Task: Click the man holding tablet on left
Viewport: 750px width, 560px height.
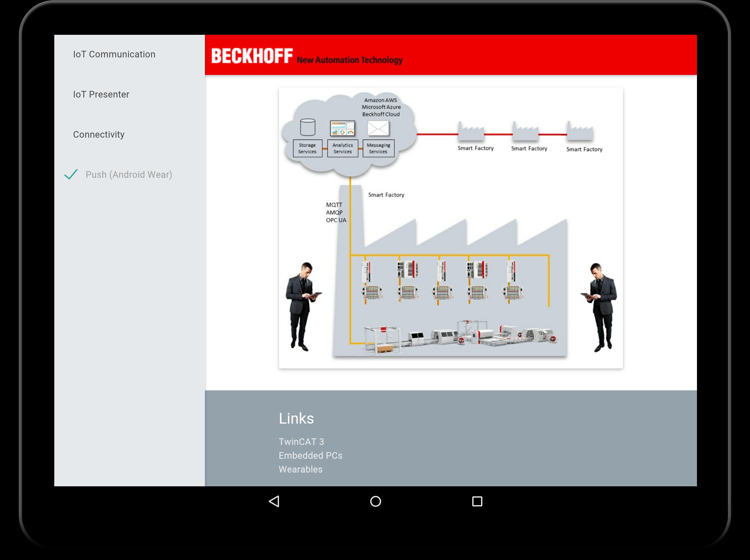Action: [x=301, y=307]
